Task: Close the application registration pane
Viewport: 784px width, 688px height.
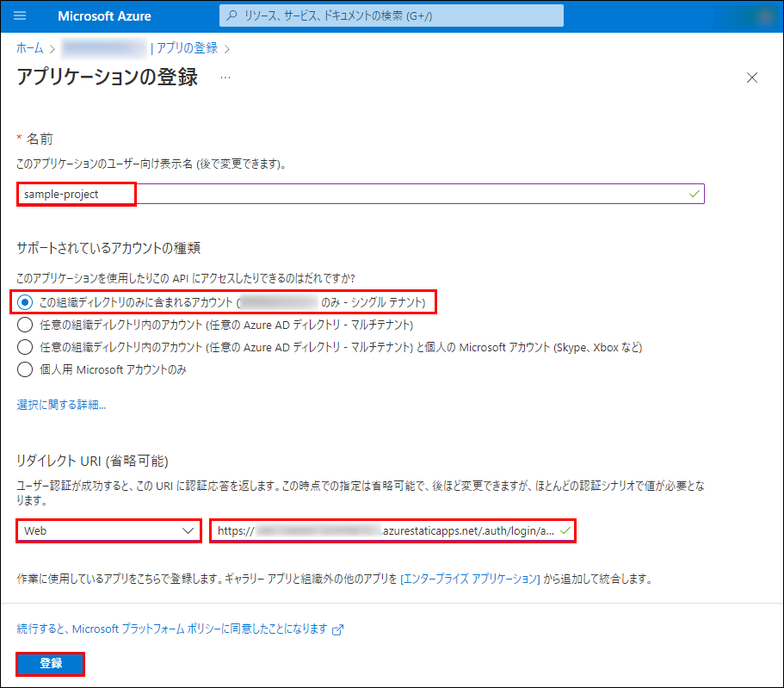Action: tap(752, 77)
